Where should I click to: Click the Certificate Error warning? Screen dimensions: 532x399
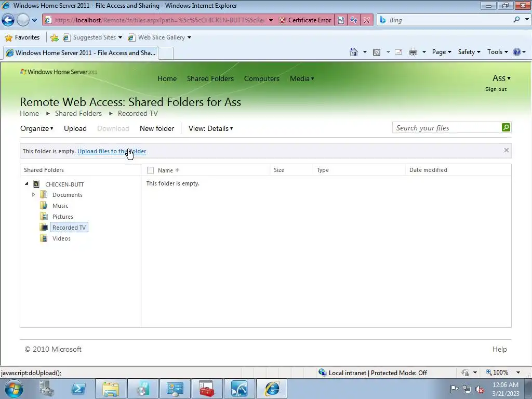coord(305,20)
